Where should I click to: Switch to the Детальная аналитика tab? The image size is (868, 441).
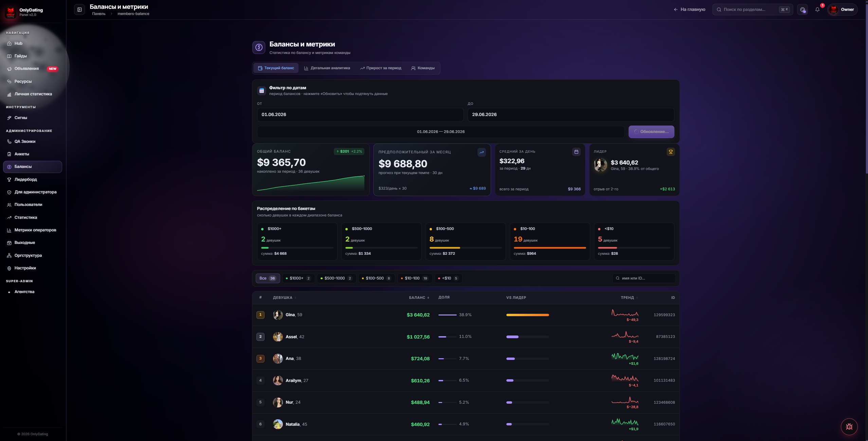pos(327,68)
